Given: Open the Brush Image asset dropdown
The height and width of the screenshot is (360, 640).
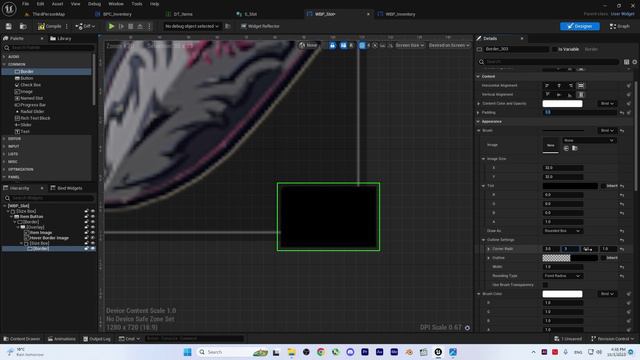Looking at the screenshot, I should tap(589, 140).
